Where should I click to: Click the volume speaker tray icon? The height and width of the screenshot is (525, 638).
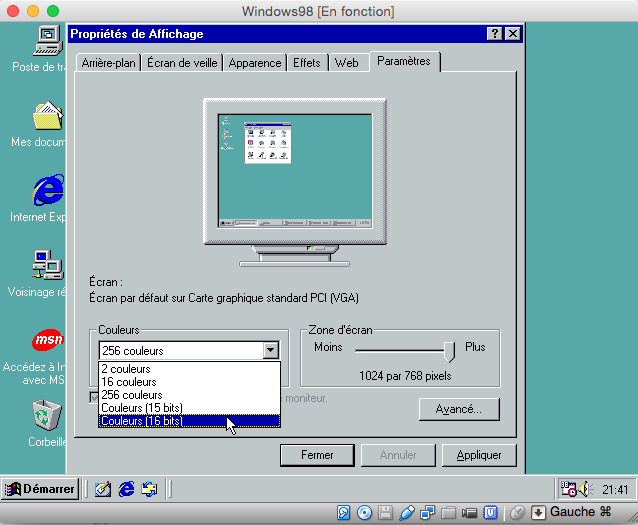tap(585, 489)
